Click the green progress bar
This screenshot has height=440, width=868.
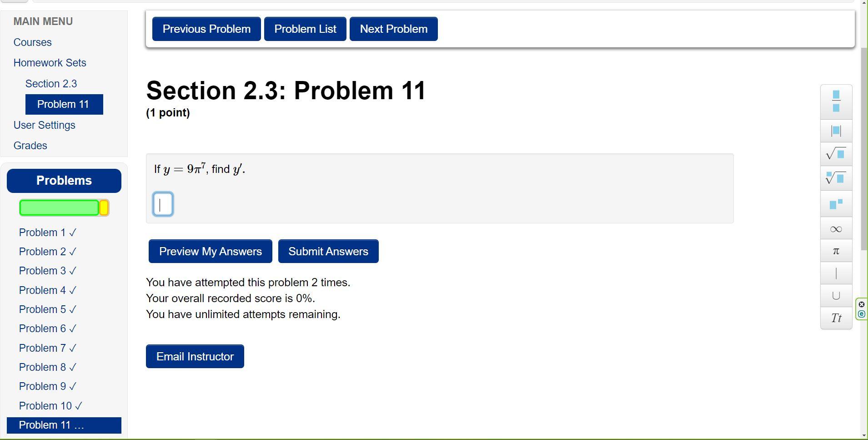click(59, 207)
